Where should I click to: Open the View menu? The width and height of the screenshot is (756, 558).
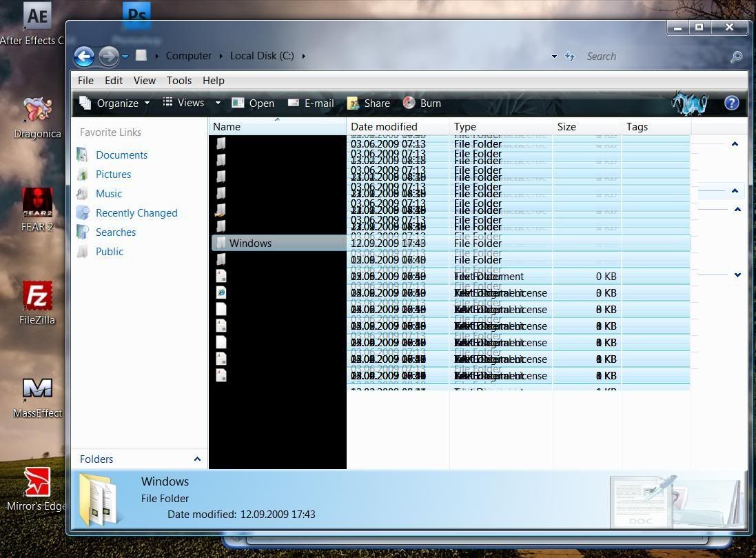(145, 81)
